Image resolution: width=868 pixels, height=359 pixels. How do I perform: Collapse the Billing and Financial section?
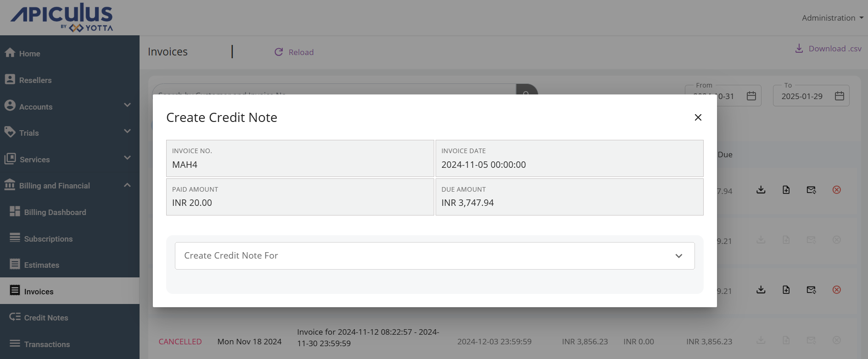pyautogui.click(x=127, y=185)
